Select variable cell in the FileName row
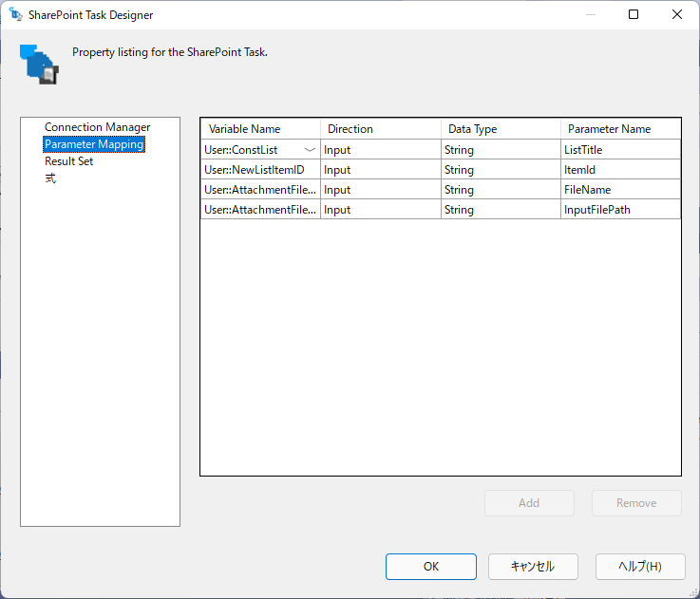700x599 pixels. coord(260,190)
